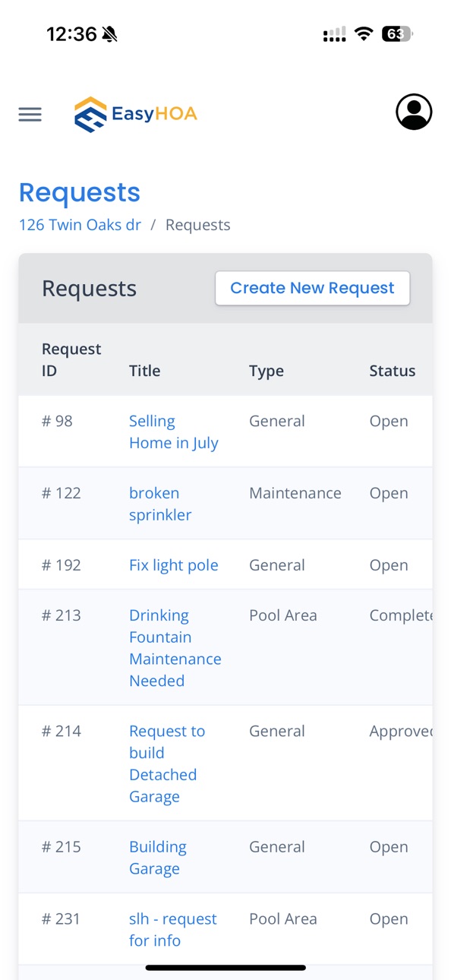This screenshot has height=980, width=451.
Task: Click the Status column header
Action: tap(393, 371)
